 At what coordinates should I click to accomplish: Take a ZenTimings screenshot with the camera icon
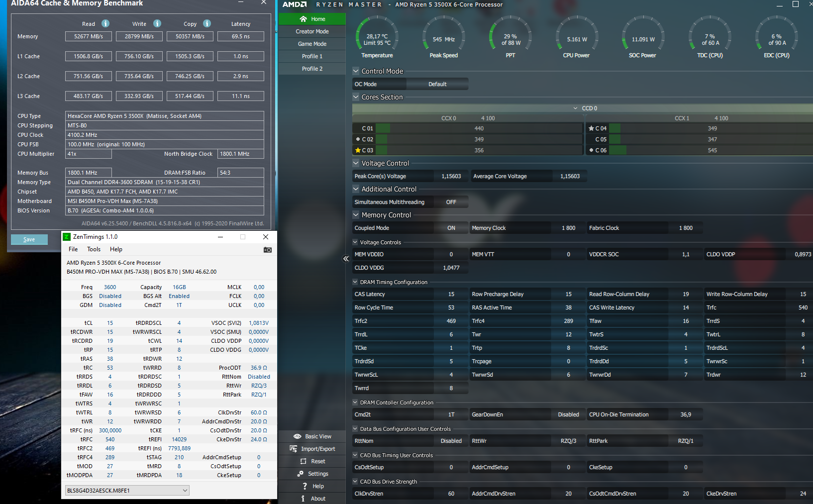coord(268,250)
